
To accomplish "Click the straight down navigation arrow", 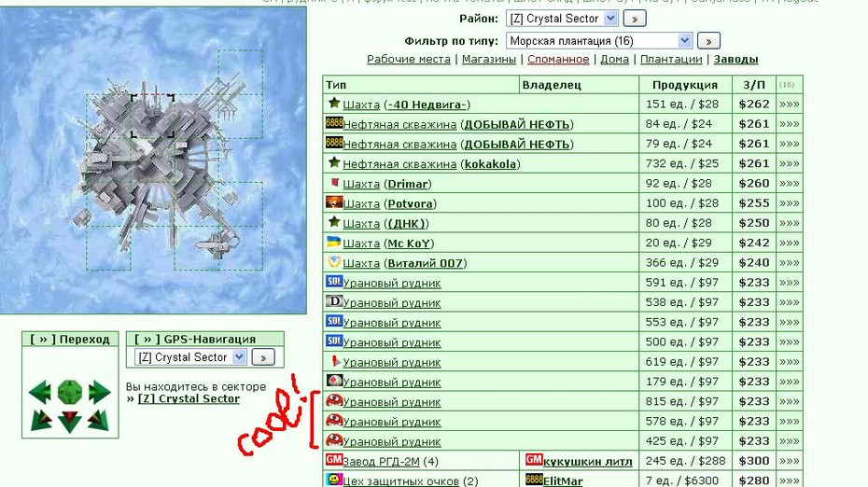I will click(x=70, y=422).
